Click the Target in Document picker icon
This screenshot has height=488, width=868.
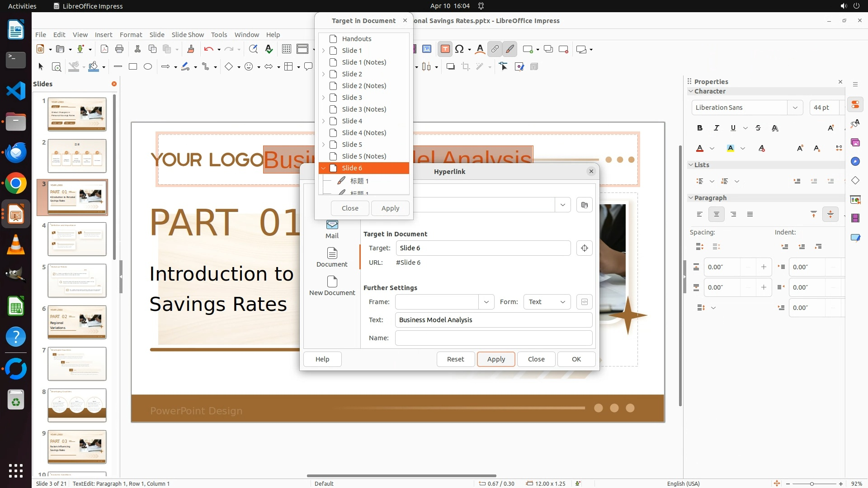click(x=584, y=248)
